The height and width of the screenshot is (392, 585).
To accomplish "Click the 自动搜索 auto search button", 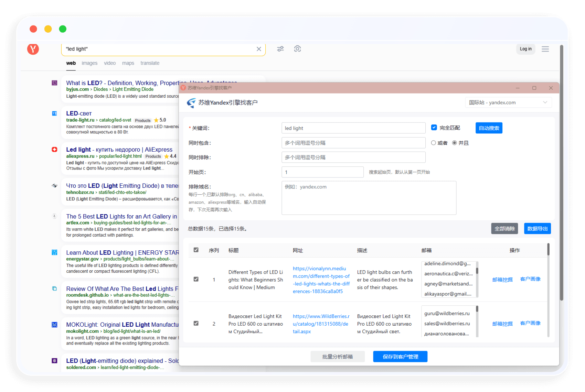I will pos(489,128).
